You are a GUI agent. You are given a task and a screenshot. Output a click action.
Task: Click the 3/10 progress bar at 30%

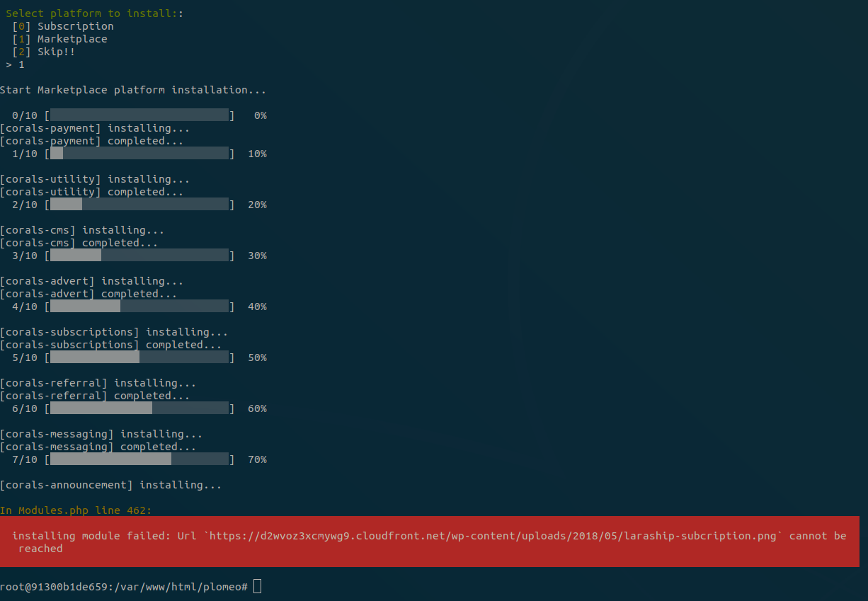click(139, 256)
